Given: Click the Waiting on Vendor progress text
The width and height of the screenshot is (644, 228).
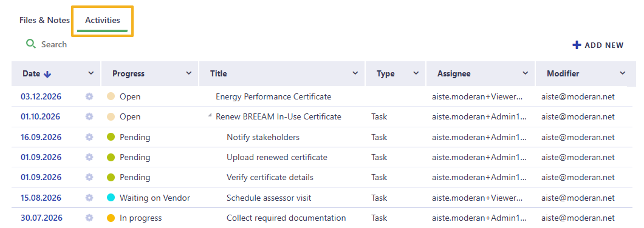Looking at the screenshot, I should point(155,198).
